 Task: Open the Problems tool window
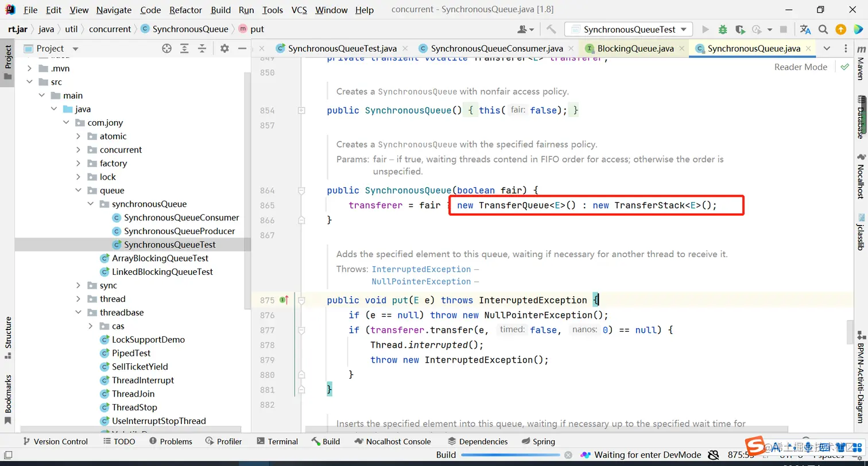(x=170, y=441)
